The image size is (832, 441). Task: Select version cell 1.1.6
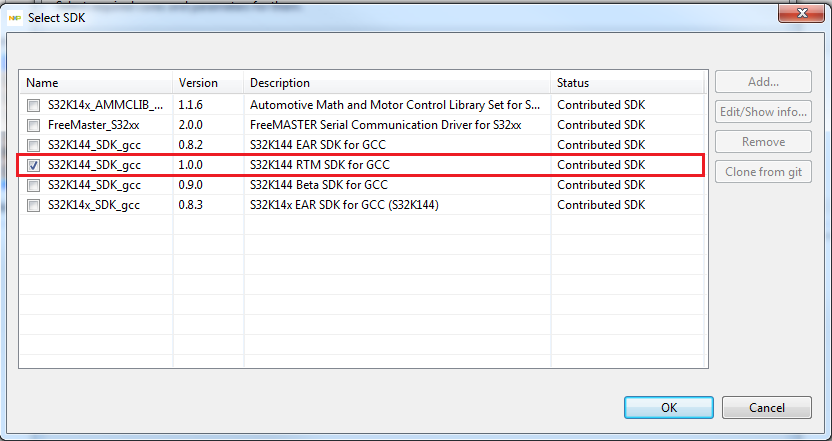click(190, 105)
